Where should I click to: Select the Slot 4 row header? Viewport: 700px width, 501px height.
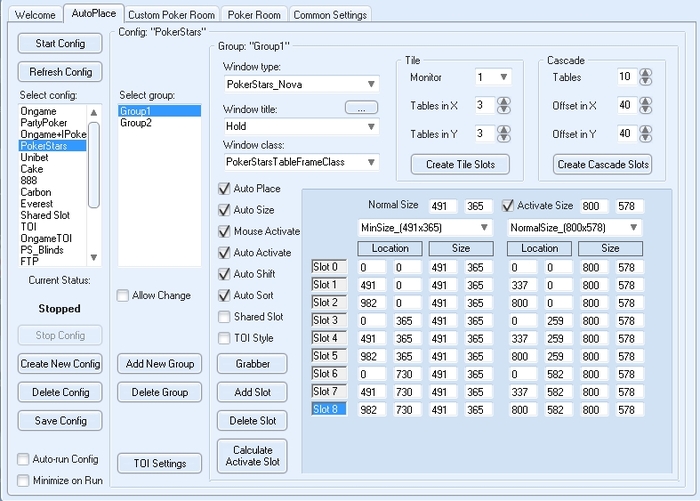[329, 338]
